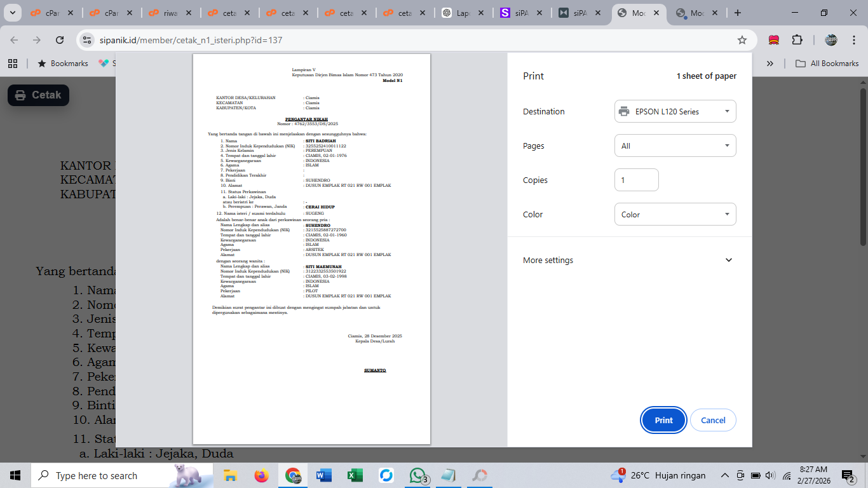Open the Pages dropdown set to All
The image size is (868, 488).
point(675,146)
